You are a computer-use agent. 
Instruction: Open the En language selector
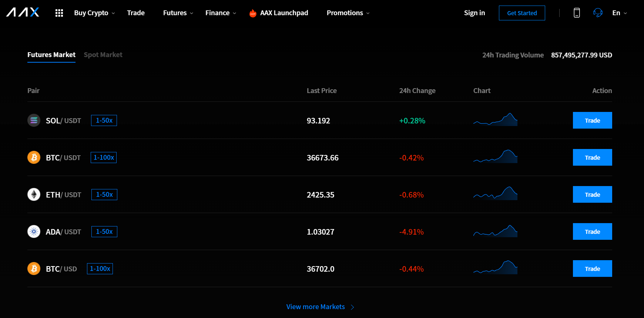(620, 13)
